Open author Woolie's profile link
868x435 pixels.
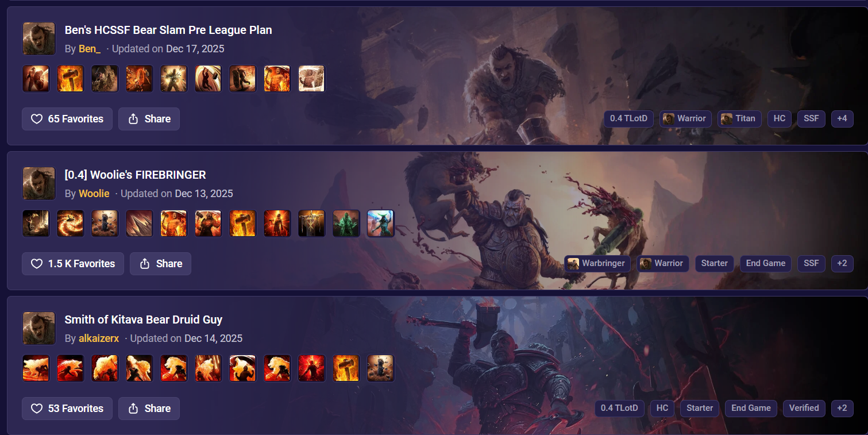(x=94, y=194)
